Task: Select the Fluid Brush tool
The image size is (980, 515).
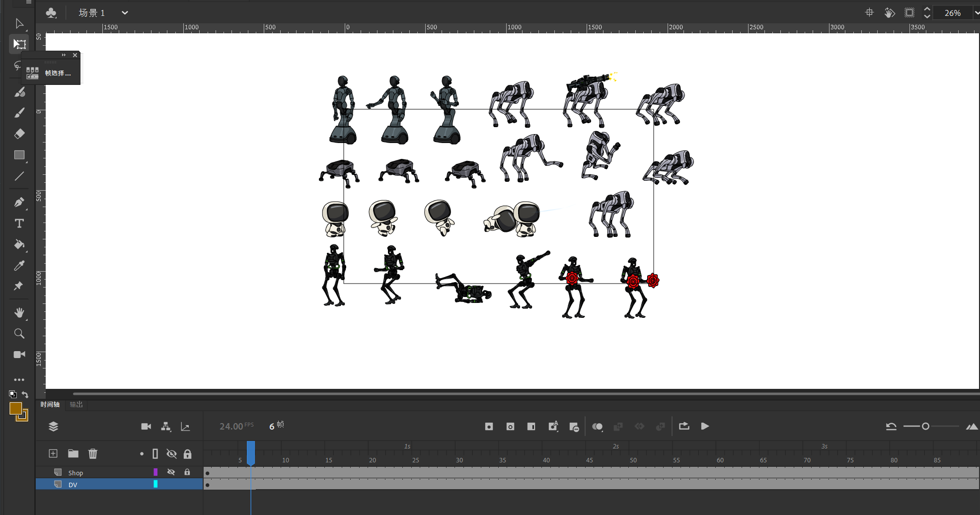Action: tap(19, 92)
